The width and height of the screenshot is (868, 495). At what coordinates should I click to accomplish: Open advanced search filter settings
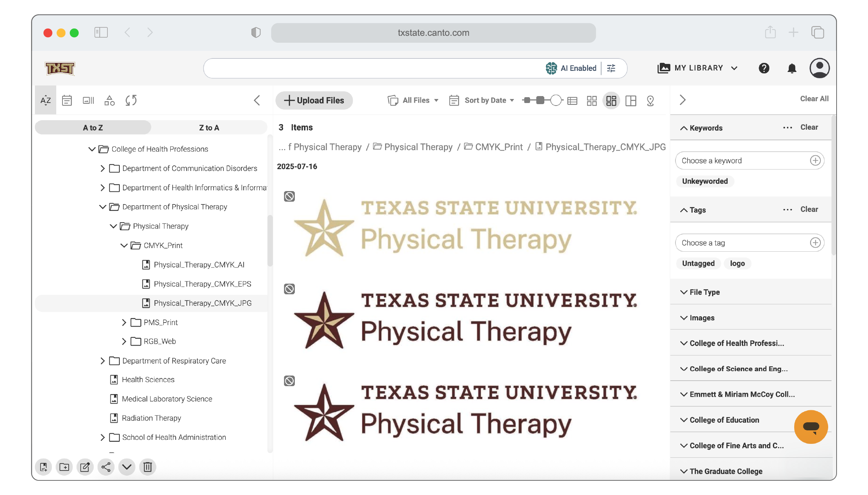(x=611, y=68)
